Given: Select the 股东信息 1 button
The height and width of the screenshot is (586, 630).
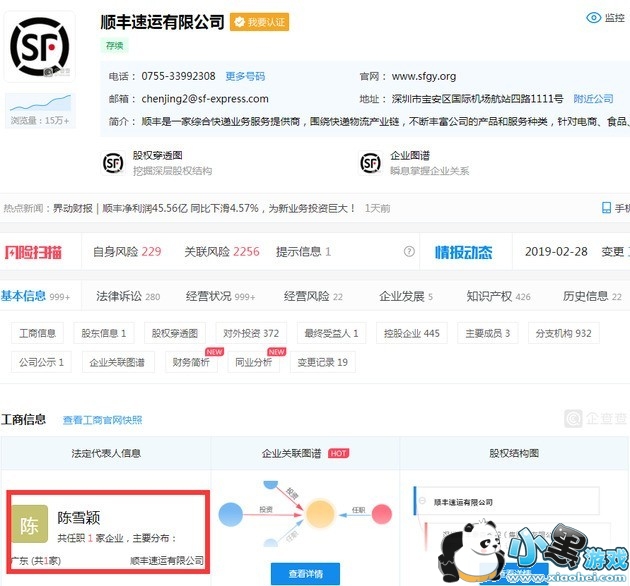Looking at the screenshot, I should point(104,333).
